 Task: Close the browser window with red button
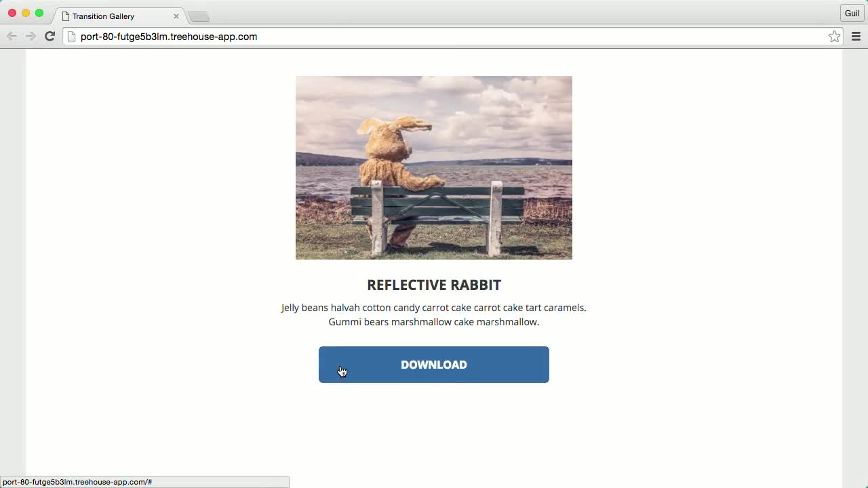[12, 13]
